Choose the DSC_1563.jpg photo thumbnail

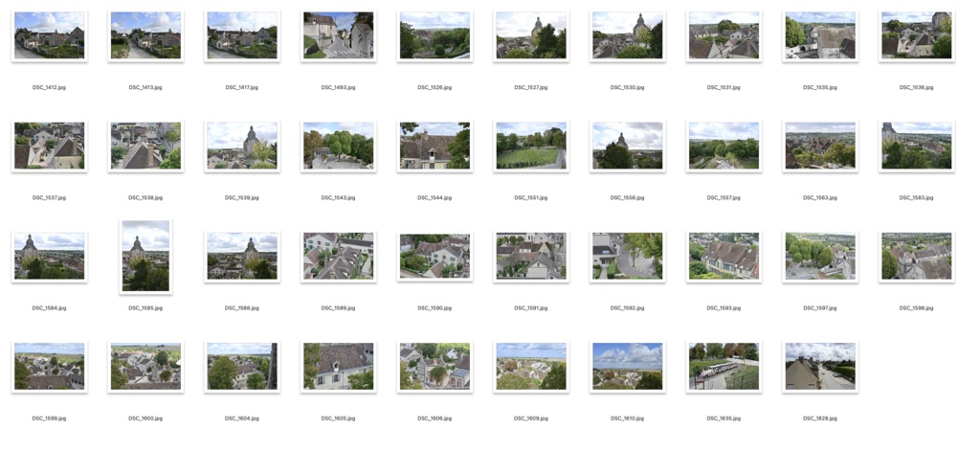(x=820, y=146)
